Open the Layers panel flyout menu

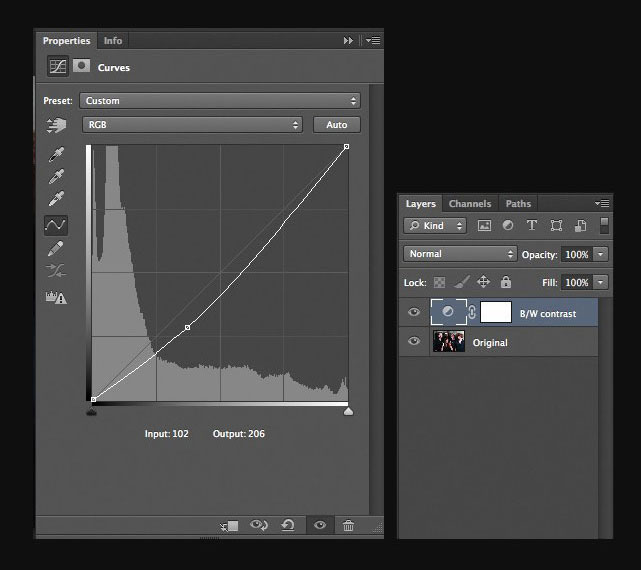pos(603,203)
